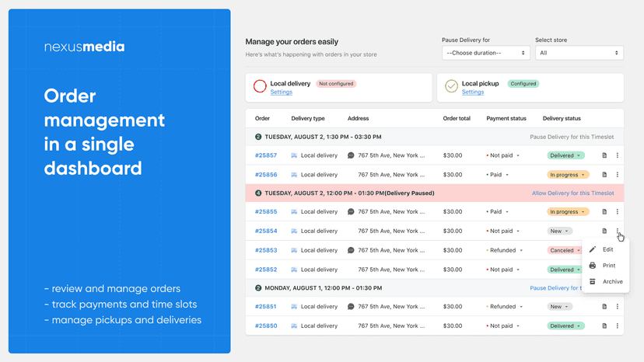This screenshot has height=362, width=644.
Task: Click the Not configured badge
Action: (336, 84)
